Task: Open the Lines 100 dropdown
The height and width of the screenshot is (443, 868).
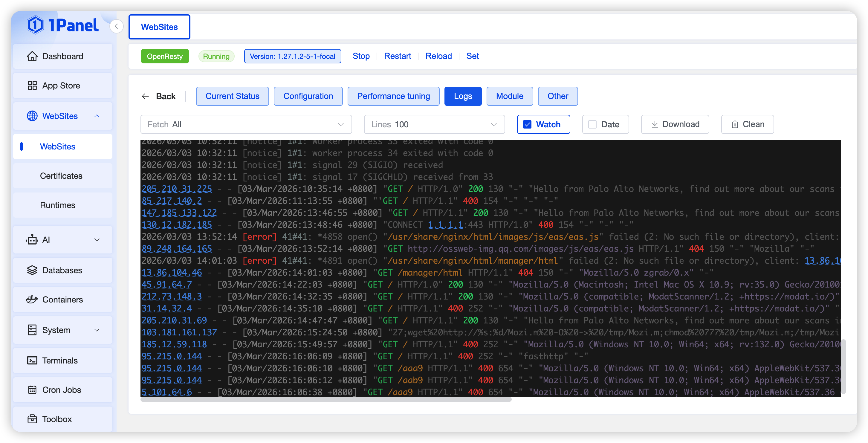Action: click(x=434, y=124)
